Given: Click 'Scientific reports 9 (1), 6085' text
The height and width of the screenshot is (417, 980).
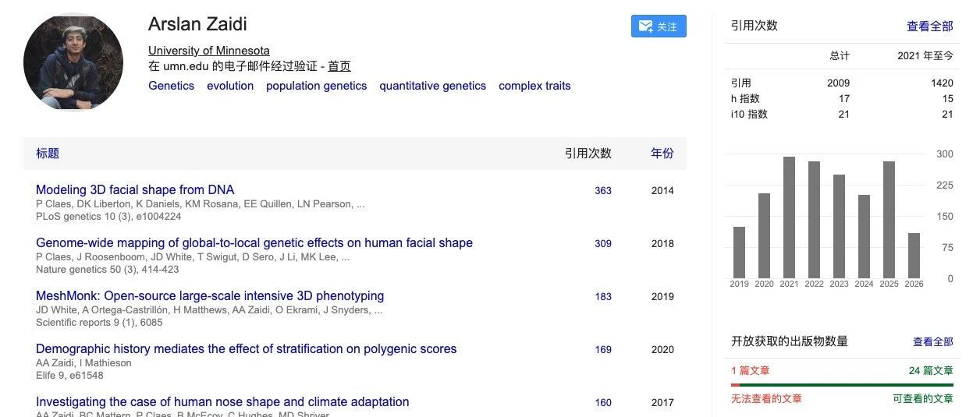Looking at the screenshot, I should tap(99, 323).
